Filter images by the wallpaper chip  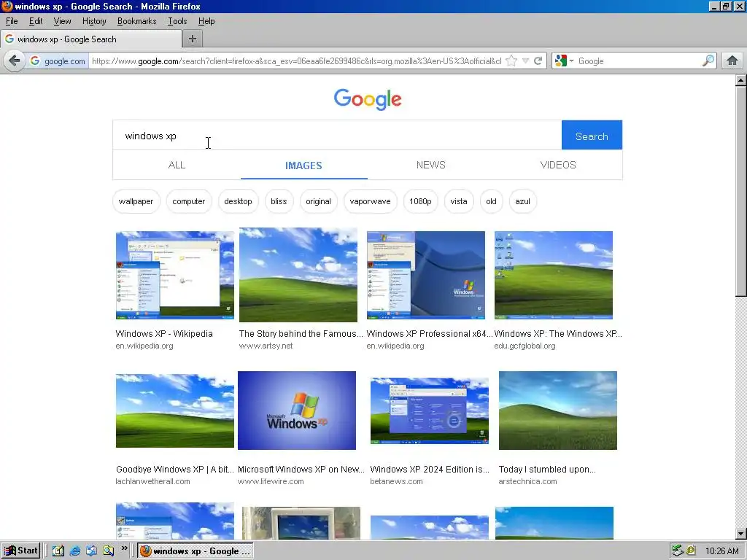[x=136, y=201]
